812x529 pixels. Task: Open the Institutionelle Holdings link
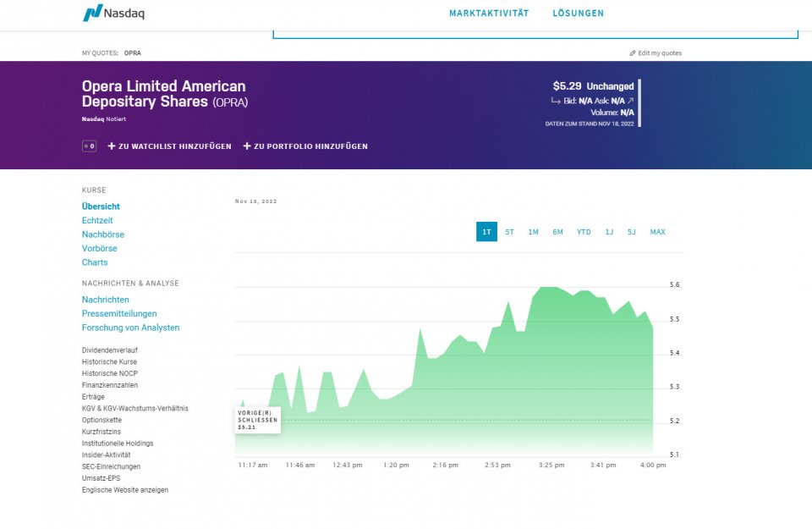118,444
